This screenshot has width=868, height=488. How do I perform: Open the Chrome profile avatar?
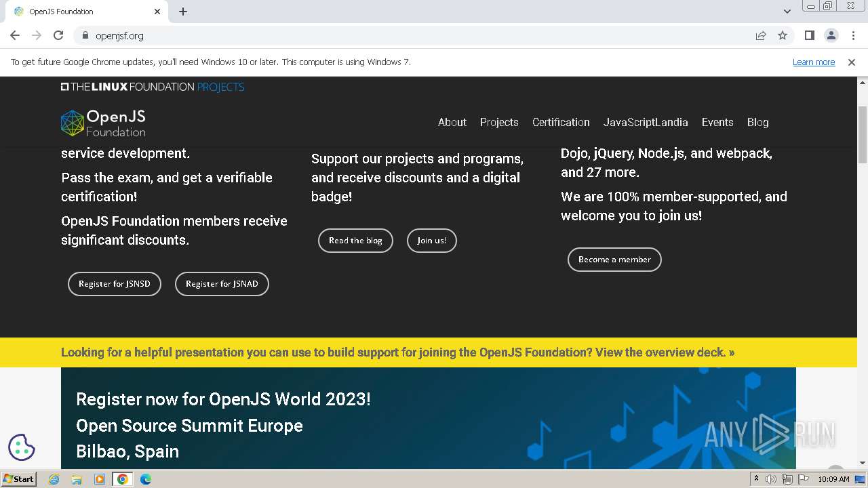click(x=831, y=35)
